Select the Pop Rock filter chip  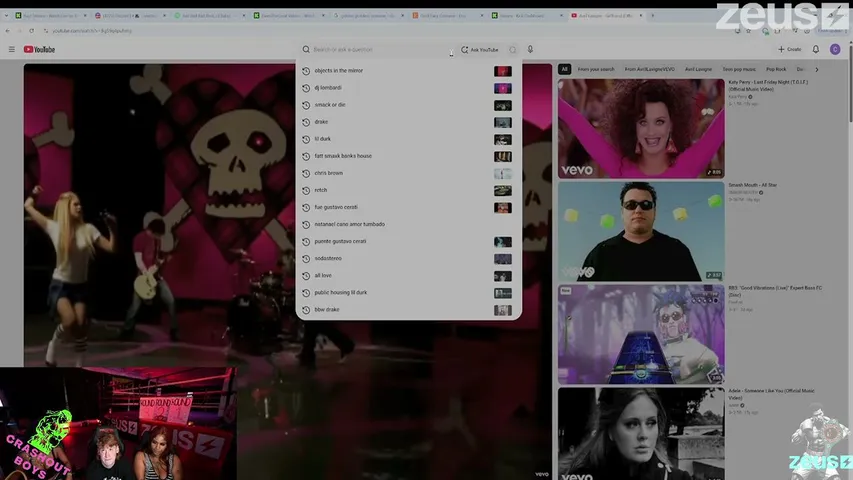pos(776,69)
